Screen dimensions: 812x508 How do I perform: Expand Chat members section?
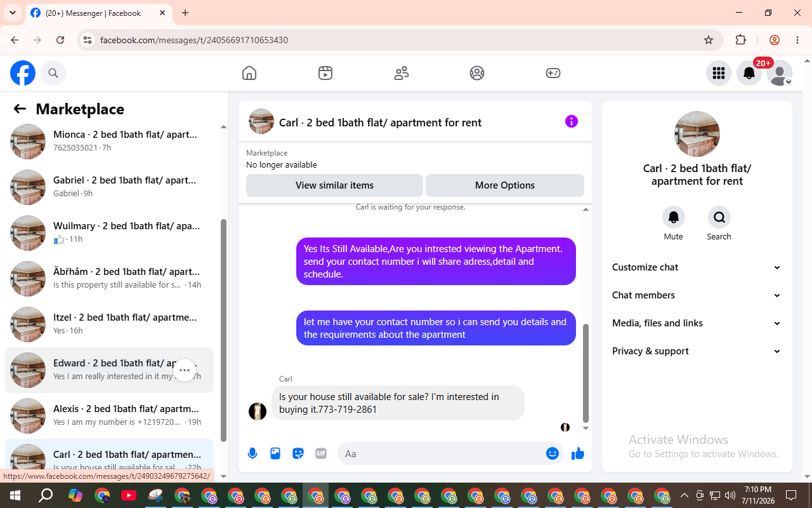697,295
